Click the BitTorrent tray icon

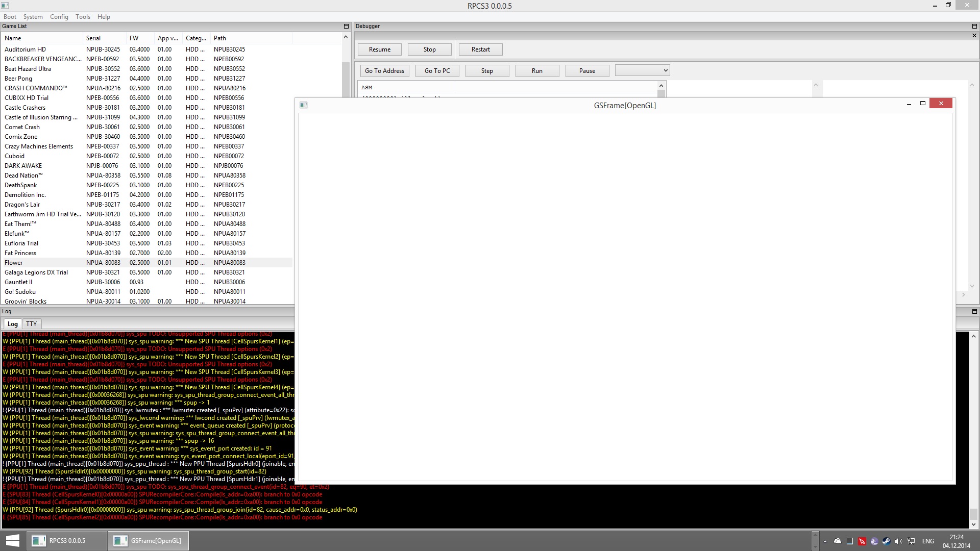874,541
